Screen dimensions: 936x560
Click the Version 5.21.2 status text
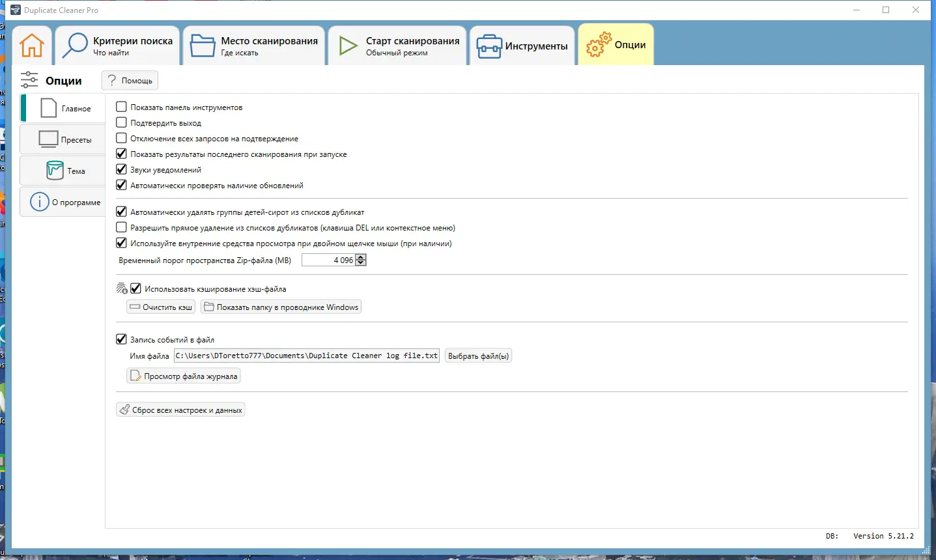coord(883,536)
